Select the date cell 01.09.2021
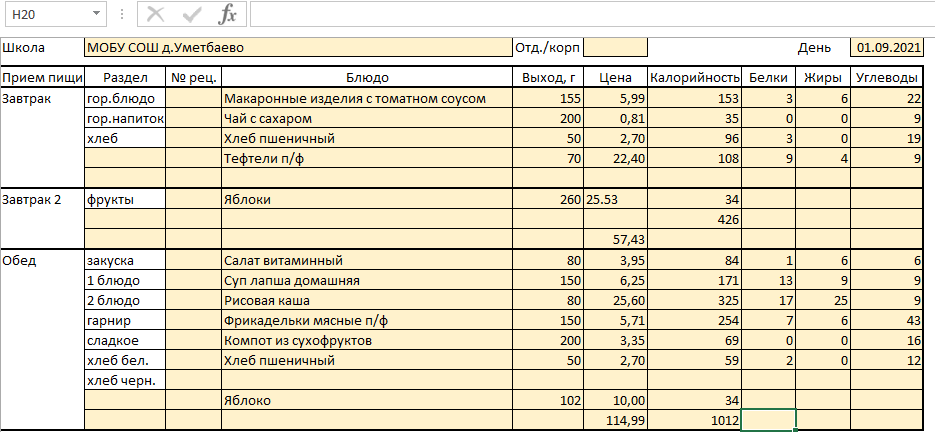Viewport: 935px width, 432px height. pyautogui.click(x=890, y=47)
